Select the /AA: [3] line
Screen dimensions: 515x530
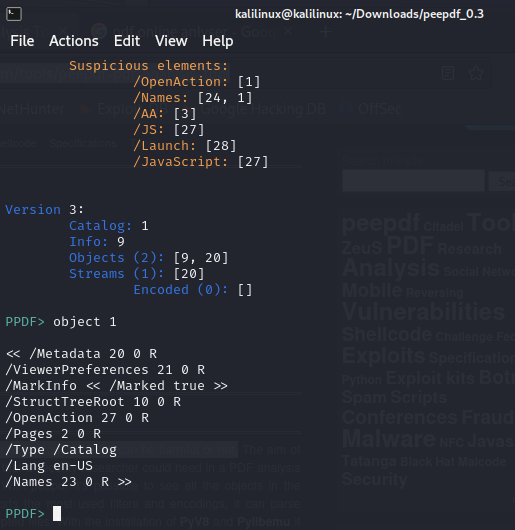tap(165, 114)
